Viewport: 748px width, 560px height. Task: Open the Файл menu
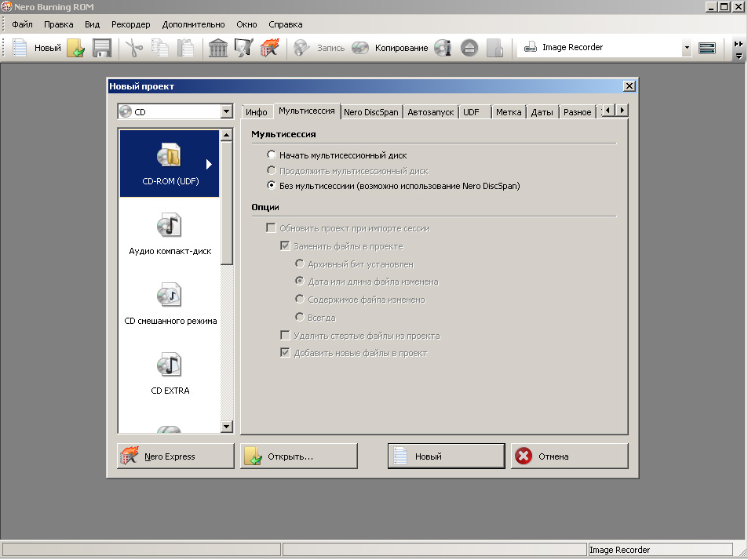[22, 24]
